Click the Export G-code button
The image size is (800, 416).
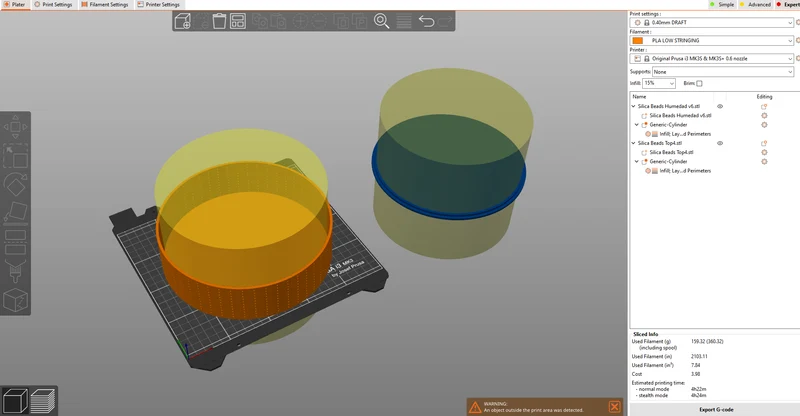[715, 409]
